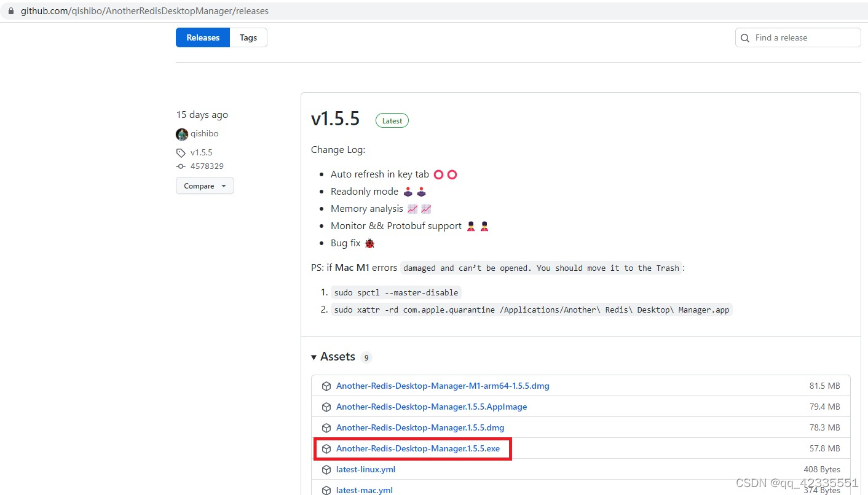Click the 81.5 MB file size

click(824, 386)
